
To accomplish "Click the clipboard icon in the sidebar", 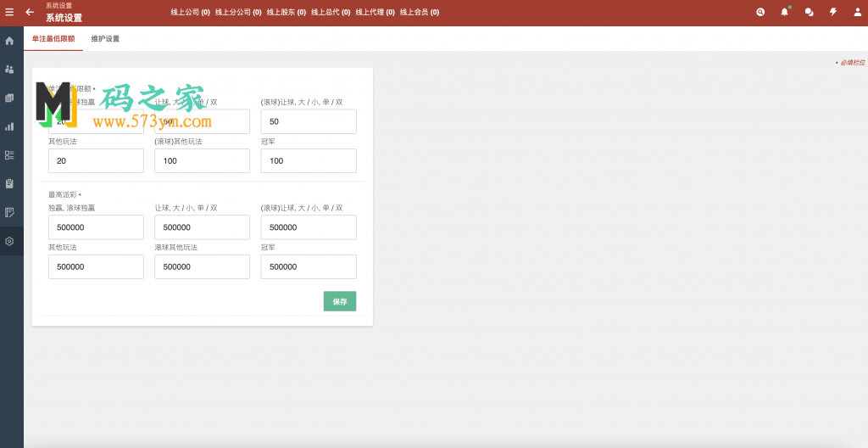I will click(9, 183).
